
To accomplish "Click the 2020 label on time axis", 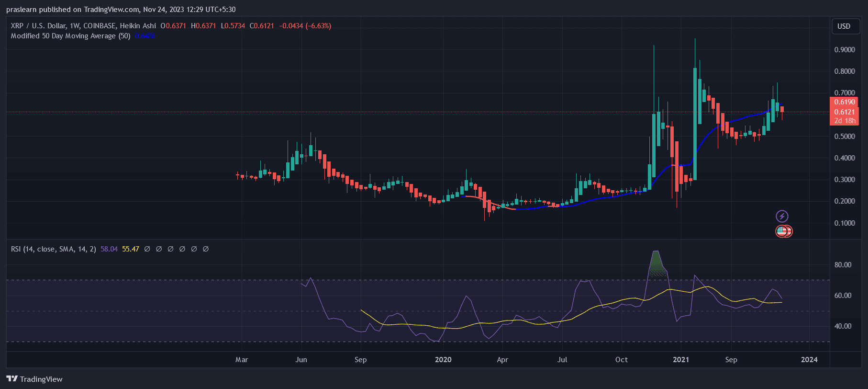I will click(443, 360).
